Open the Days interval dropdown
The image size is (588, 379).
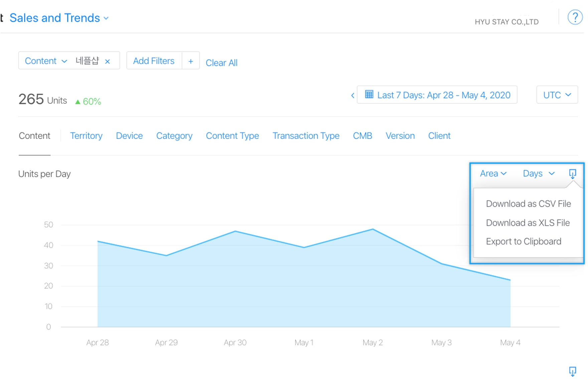pos(538,174)
